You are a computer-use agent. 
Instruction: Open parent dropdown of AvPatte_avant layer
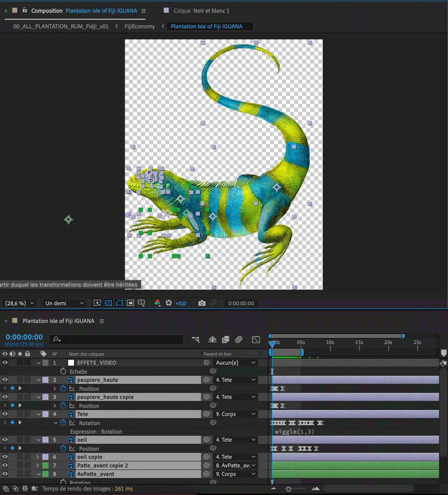click(236, 474)
